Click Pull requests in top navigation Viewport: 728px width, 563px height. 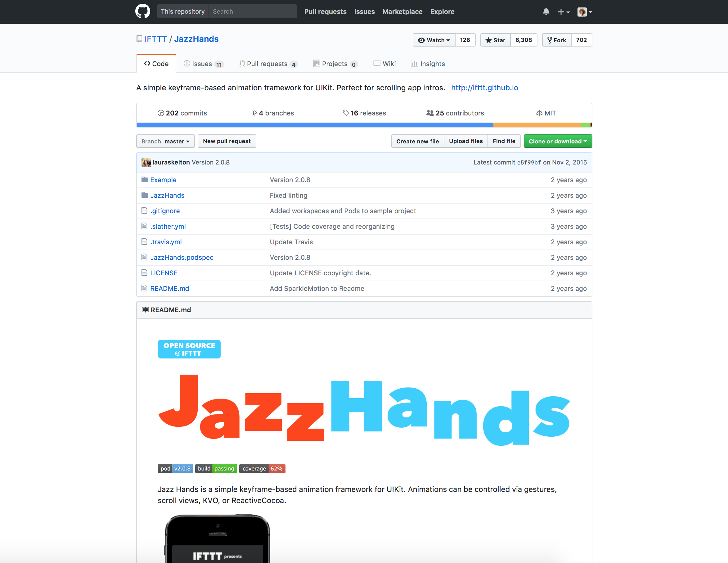pos(325,12)
